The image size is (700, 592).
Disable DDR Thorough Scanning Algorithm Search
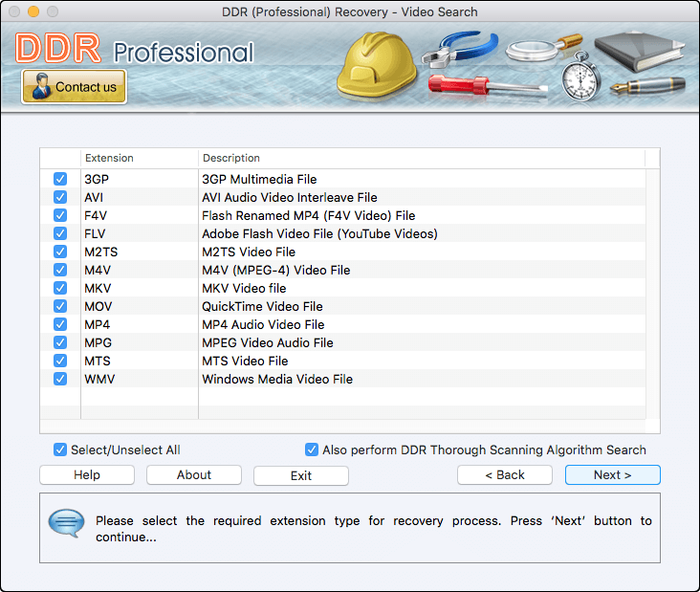(x=312, y=449)
